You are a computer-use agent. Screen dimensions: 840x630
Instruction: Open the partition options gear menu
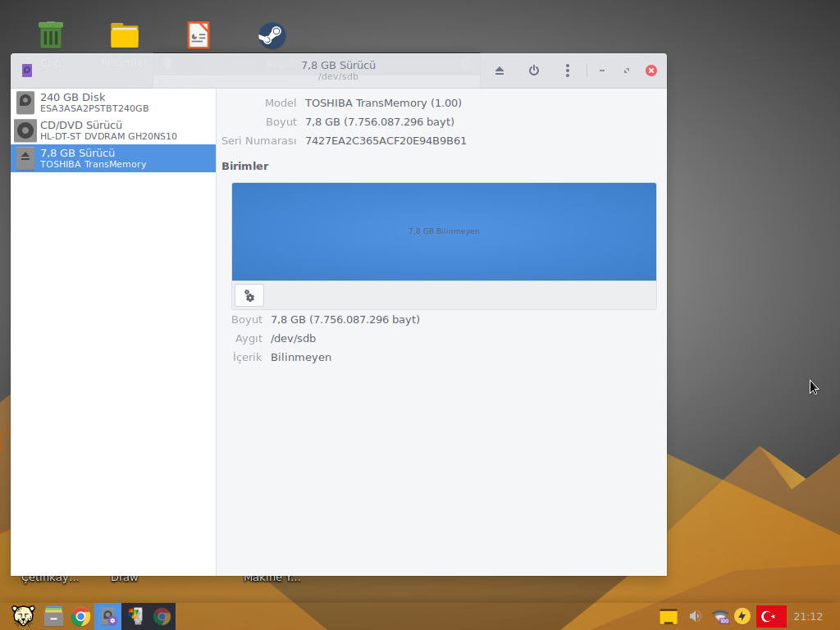point(249,296)
